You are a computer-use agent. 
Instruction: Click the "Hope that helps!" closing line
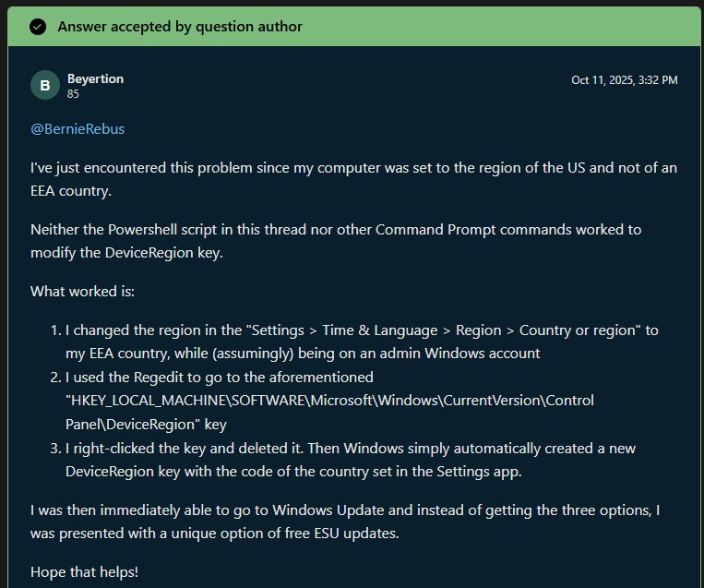(x=84, y=572)
